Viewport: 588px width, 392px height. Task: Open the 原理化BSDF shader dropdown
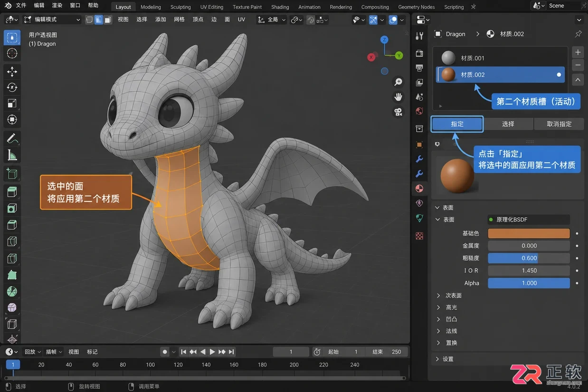click(529, 220)
